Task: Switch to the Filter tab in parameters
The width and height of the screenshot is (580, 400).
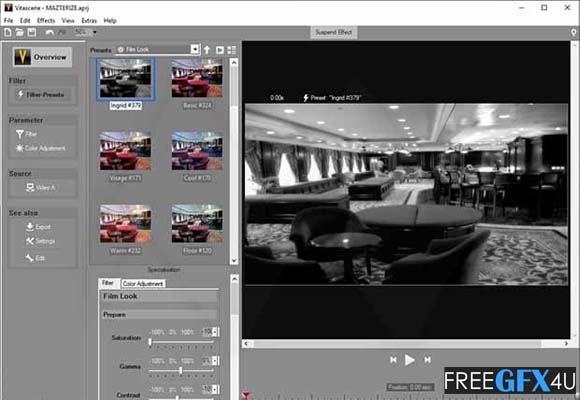Action: (108, 283)
